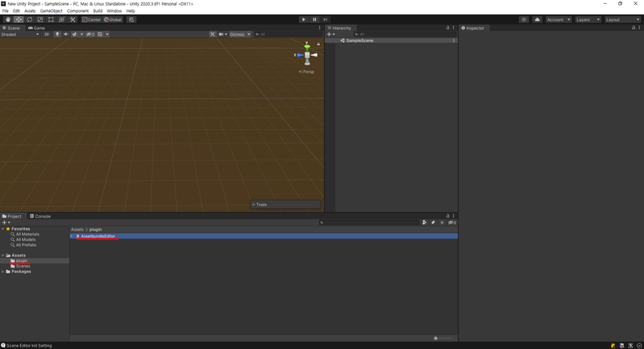Open the Cloud services icon
Viewport: 644px width, 349px height.
(x=537, y=19)
